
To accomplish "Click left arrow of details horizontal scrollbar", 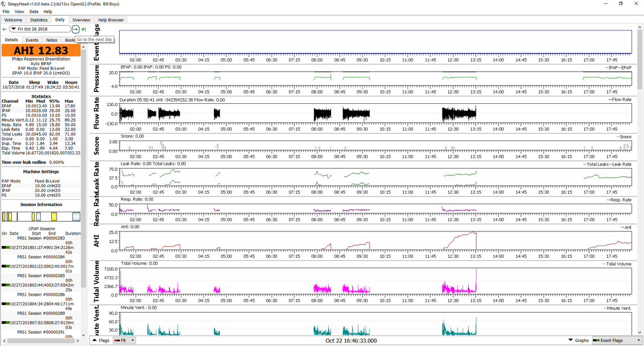I will 5,341.
